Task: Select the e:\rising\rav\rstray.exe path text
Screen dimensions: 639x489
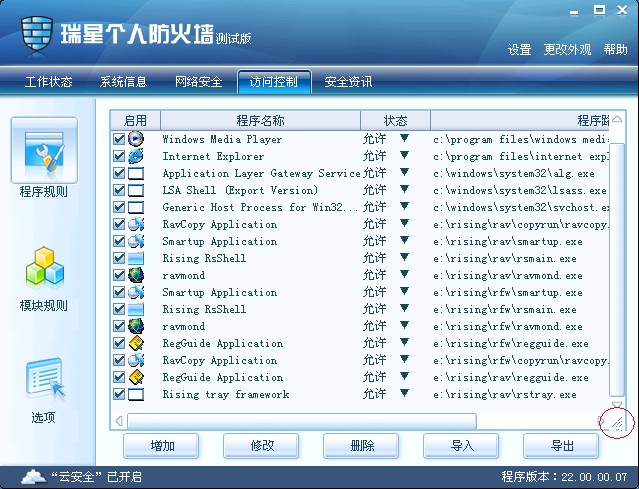Action: [505, 394]
